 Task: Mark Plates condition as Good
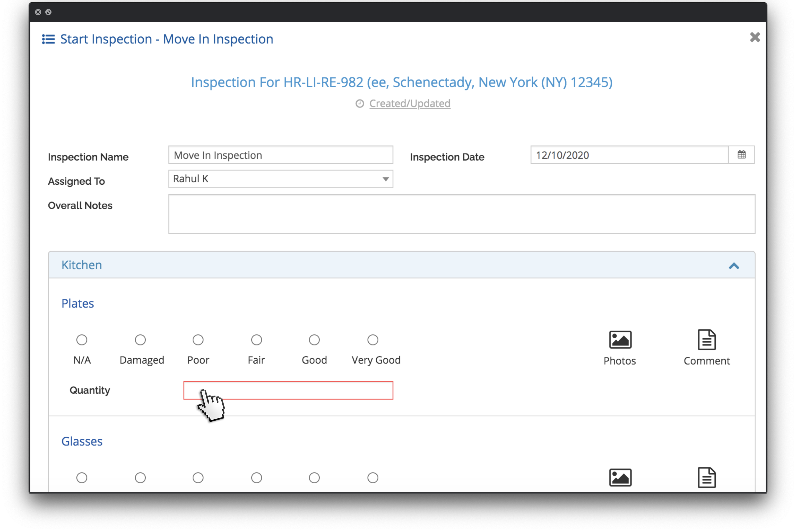click(x=314, y=340)
